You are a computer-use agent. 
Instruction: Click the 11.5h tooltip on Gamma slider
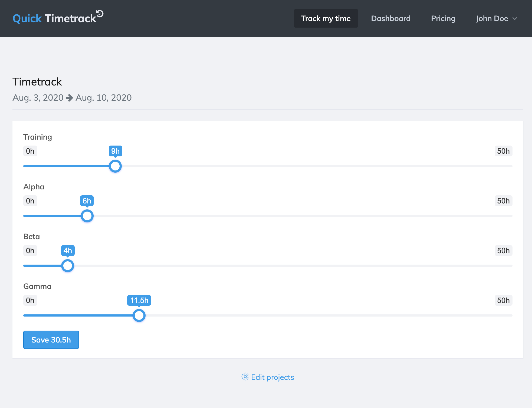tap(139, 300)
